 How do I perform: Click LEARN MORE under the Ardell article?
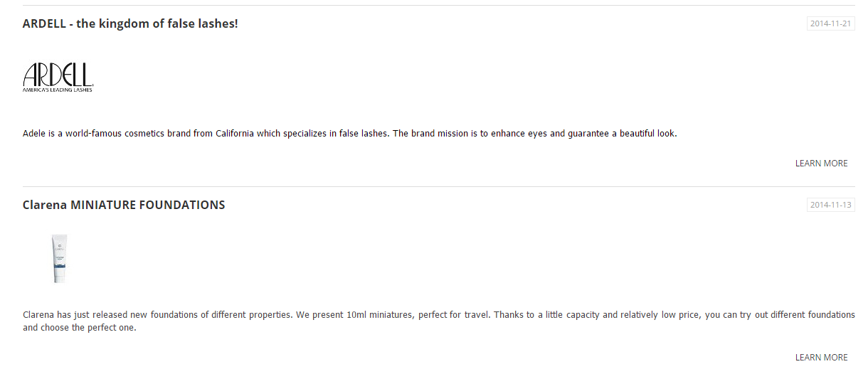tap(821, 164)
